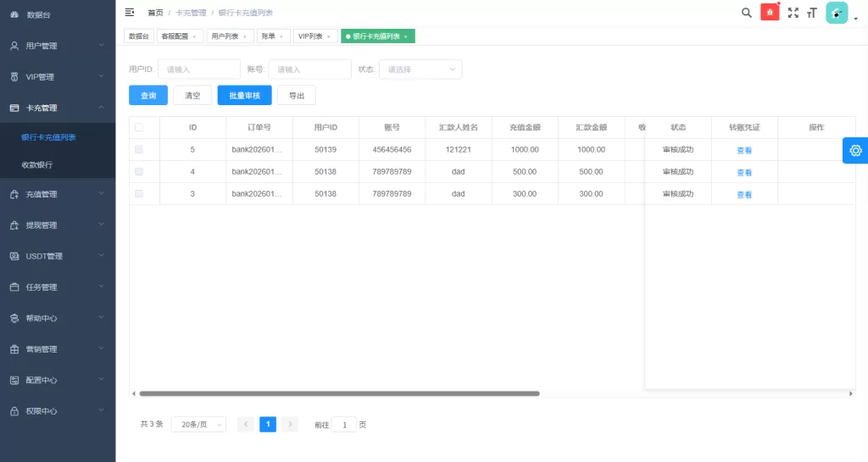Check the select-all checkbox in table header
This screenshot has width=868, height=462.
139,127
